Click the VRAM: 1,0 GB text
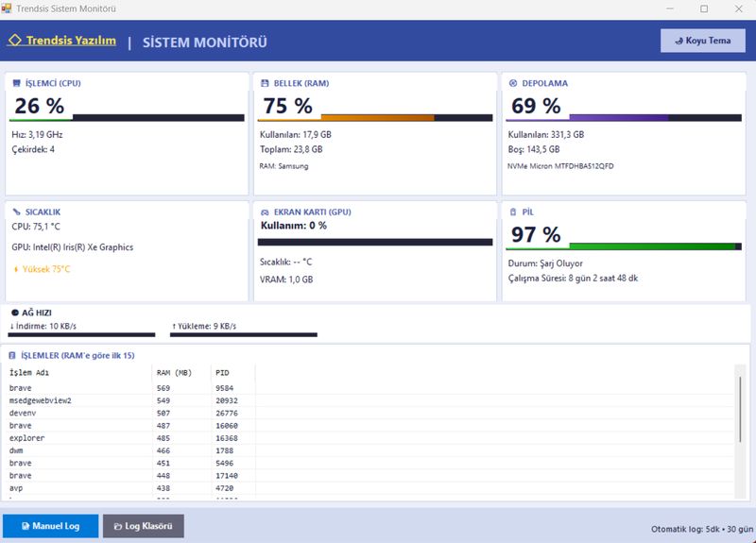Image resolution: width=756 pixels, height=543 pixels. 286,280
